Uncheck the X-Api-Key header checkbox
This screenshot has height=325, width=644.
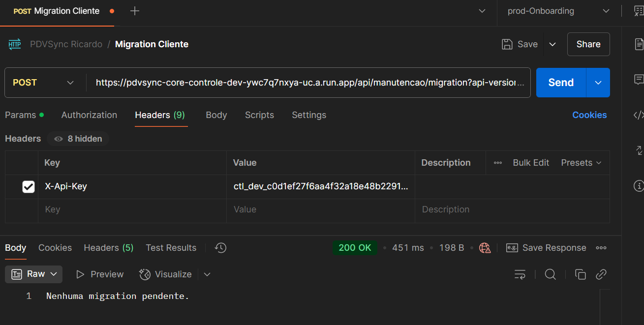(29, 187)
